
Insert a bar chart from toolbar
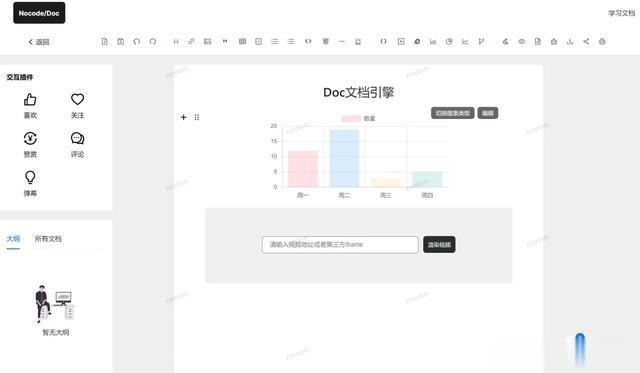point(433,41)
